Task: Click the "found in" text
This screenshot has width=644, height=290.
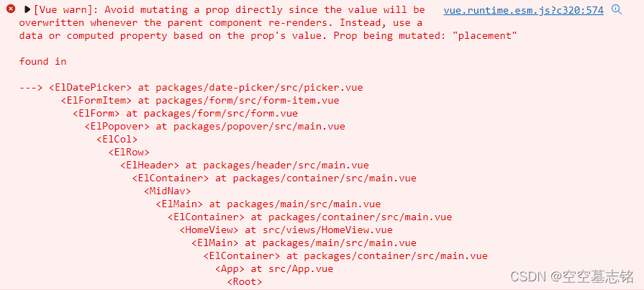Action: point(42,62)
